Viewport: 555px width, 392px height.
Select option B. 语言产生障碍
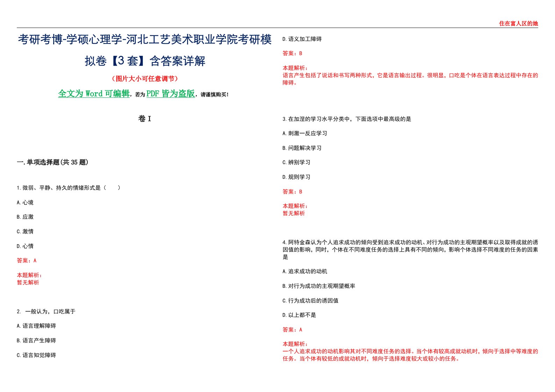pos(36,341)
